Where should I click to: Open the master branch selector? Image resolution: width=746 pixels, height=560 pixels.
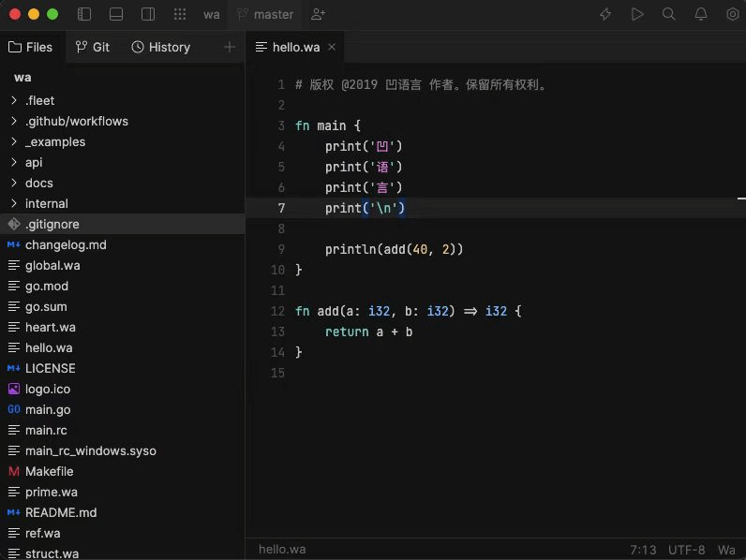265,15
